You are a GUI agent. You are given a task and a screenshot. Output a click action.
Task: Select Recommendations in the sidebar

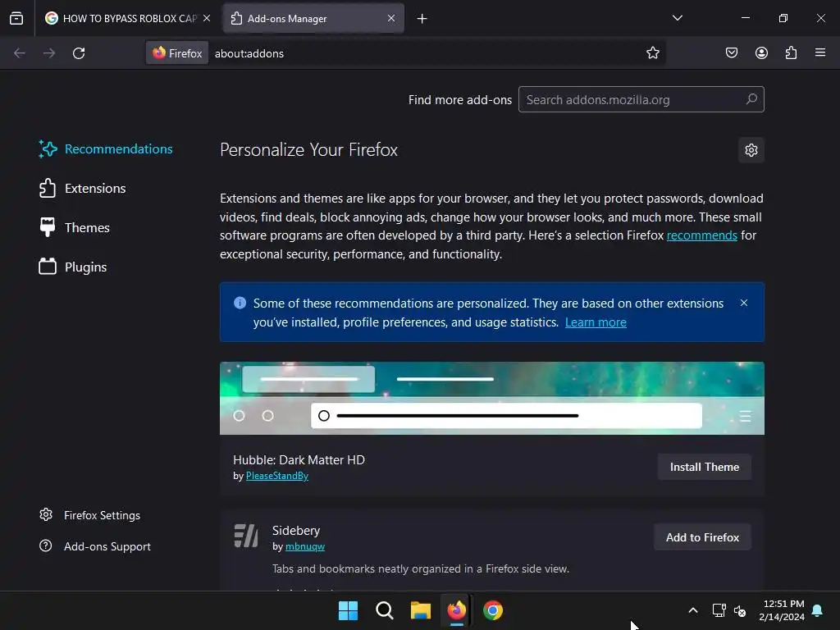pyautogui.click(x=106, y=149)
